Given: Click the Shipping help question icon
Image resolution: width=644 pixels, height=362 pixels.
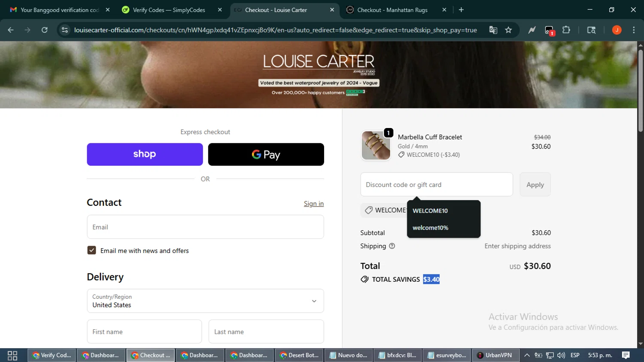Looking at the screenshot, I should [x=392, y=246].
